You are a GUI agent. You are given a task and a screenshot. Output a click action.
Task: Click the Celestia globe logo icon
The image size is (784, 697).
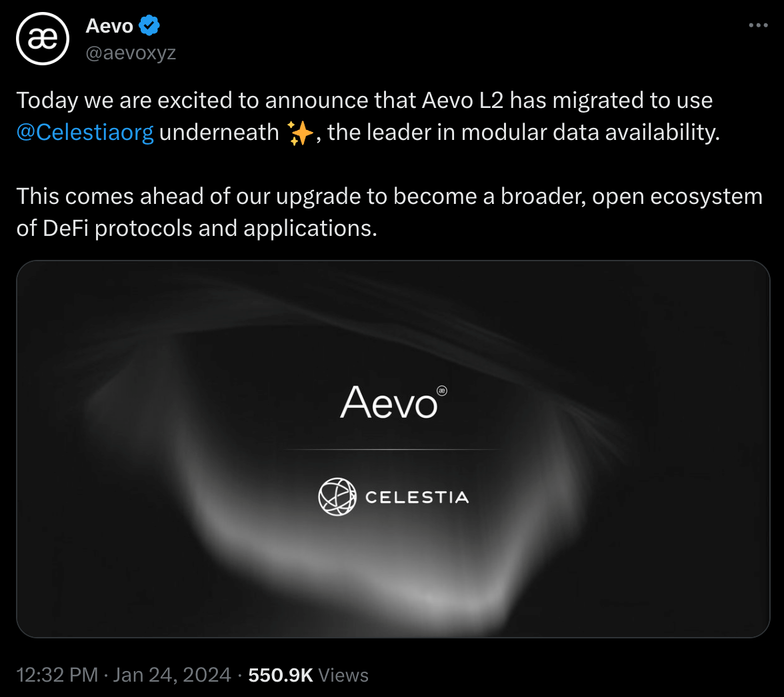point(337,496)
